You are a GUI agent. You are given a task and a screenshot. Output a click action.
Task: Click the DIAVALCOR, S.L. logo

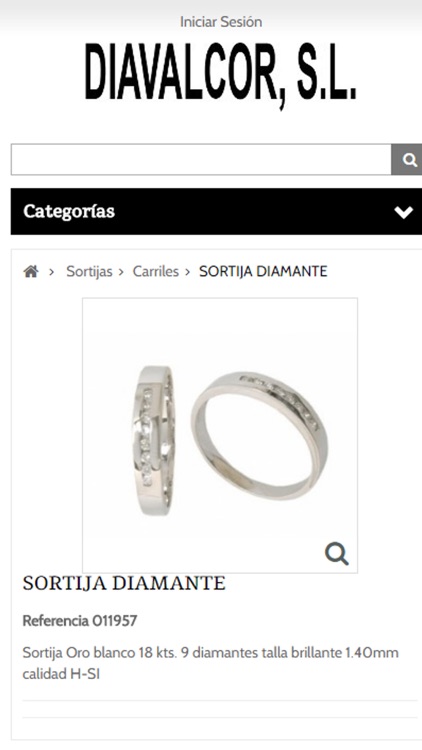[221, 73]
